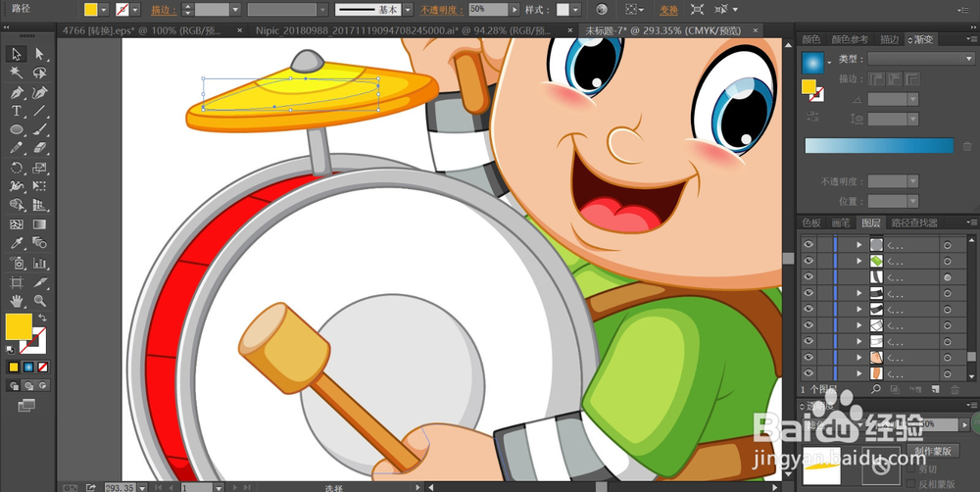Image resolution: width=980 pixels, height=492 pixels.
Task: Open the 颜色 panel tab
Action: 810,39
